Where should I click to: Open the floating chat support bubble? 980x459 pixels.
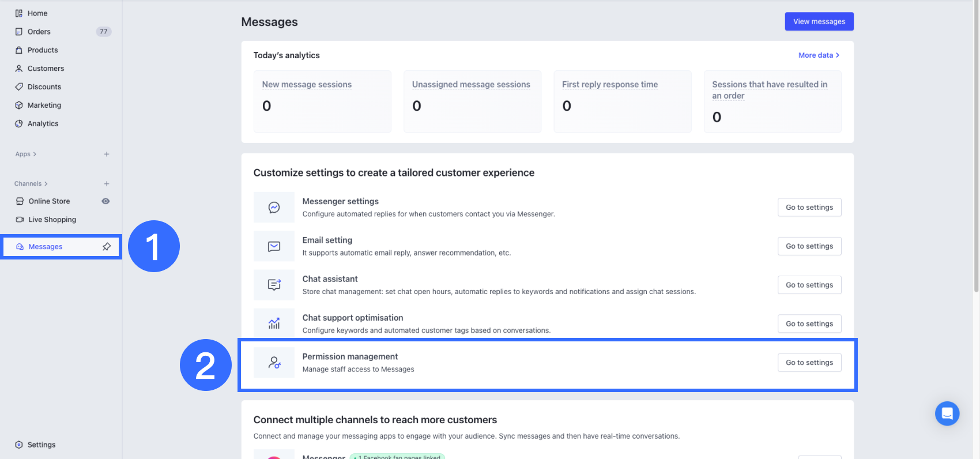[x=947, y=413]
